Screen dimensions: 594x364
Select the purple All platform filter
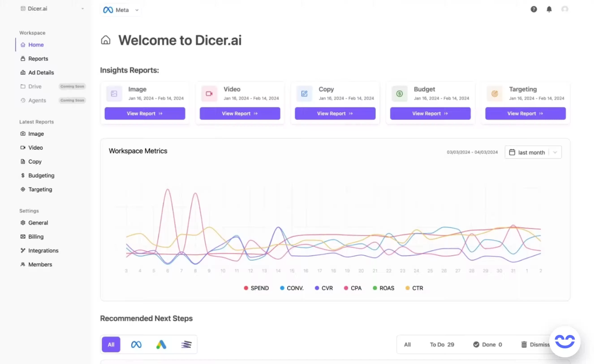(x=111, y=345)
